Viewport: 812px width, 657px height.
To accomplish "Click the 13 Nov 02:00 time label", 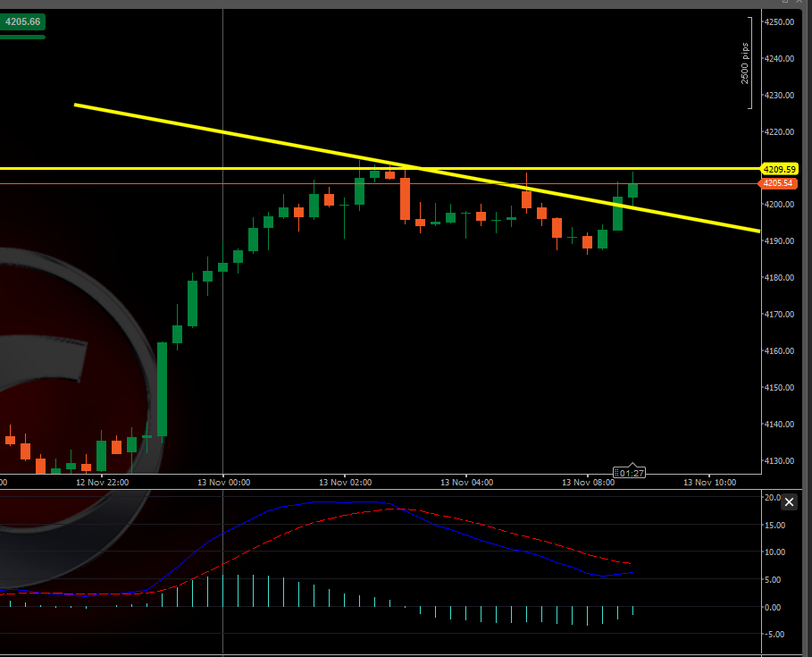I will pyautogui.click(x=346, y=483).
